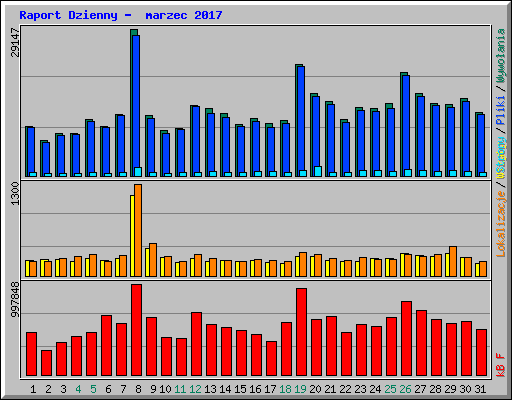Click the 997848 axis value label
The height and width of the screenshot is (400, 512).
pyautogui.click(x=15, y=299)
